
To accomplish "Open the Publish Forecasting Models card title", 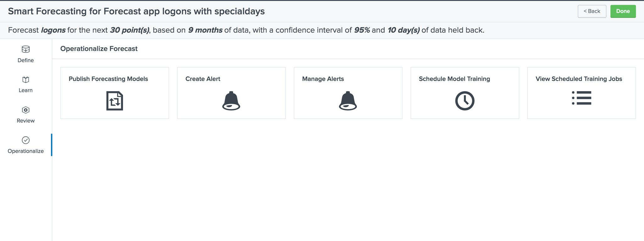I will [108, 79].
